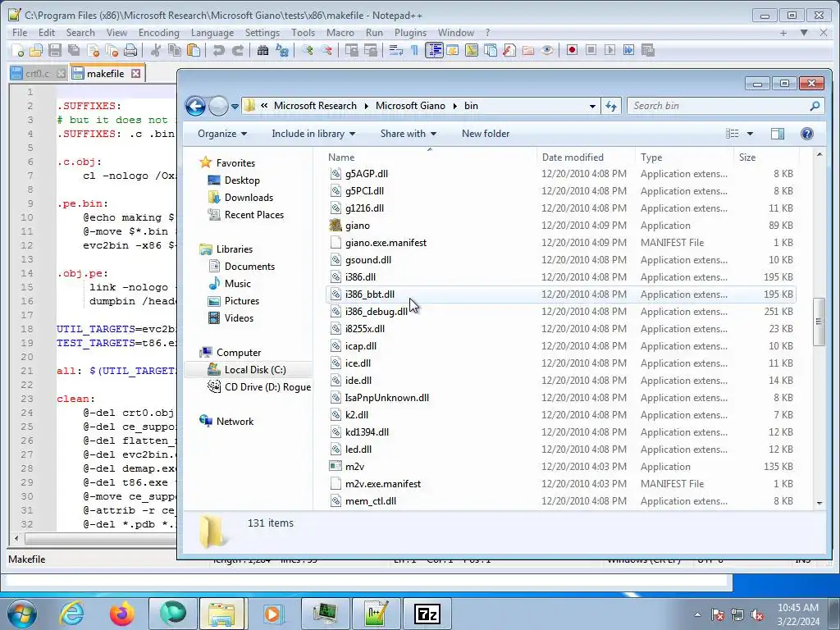Image resolution: width=840 pixels, height=630 pixels.
Task: Open the Organize dropdown menu
Action: point(221,134)
